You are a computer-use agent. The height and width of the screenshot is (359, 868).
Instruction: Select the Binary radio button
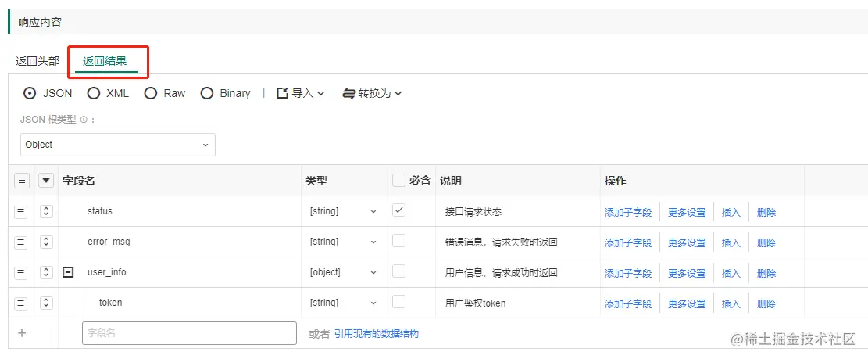coord(207,93)
